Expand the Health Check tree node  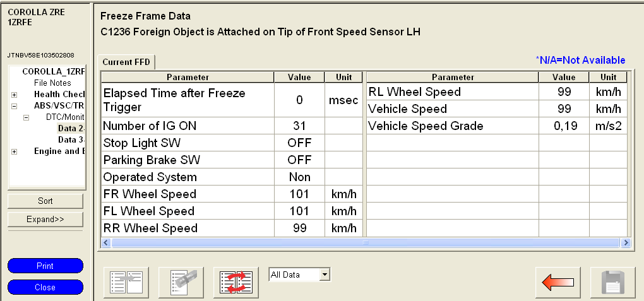[x=14, y=95]
